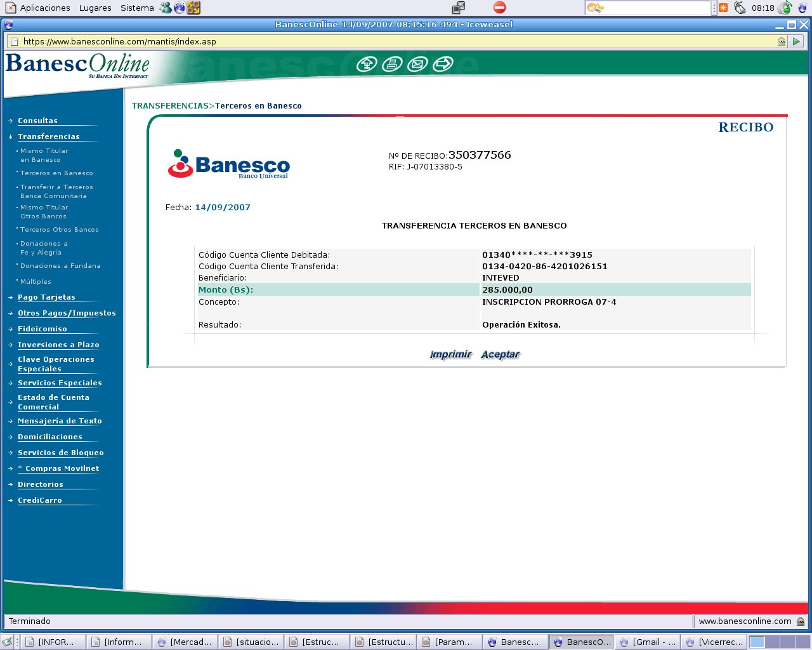812x650 pixels.
Task: Open the Compras Movilnet section
Action: point(58,468)
